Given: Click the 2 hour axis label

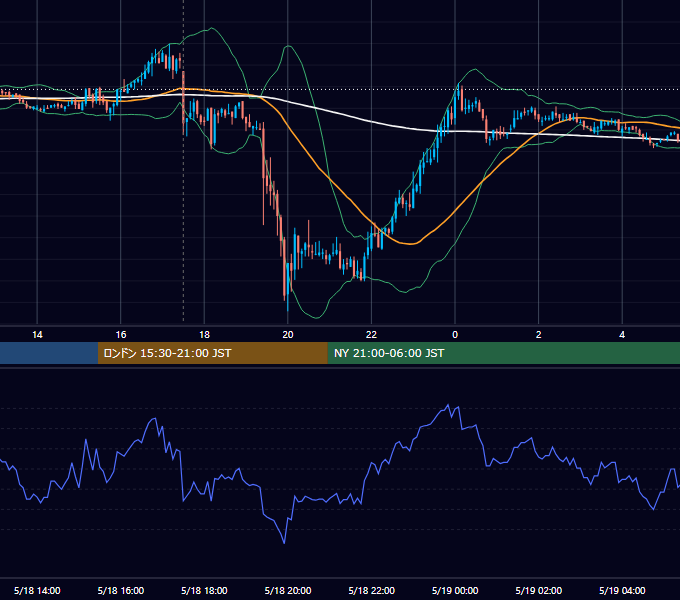Looking at the screenshot, I should click(x=539, y=335).
